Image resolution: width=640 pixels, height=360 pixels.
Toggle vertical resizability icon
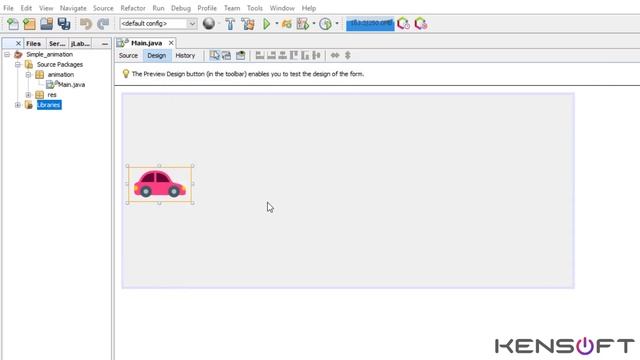[x=348, y=55]
